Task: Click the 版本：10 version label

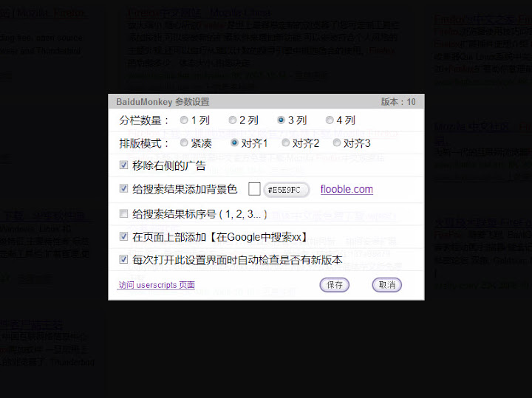Action: click(398, 102)
